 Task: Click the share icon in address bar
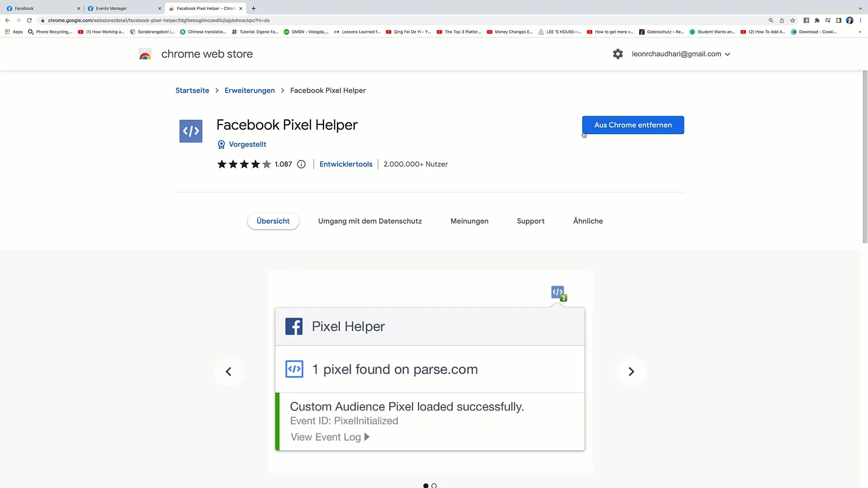point(782,20)
